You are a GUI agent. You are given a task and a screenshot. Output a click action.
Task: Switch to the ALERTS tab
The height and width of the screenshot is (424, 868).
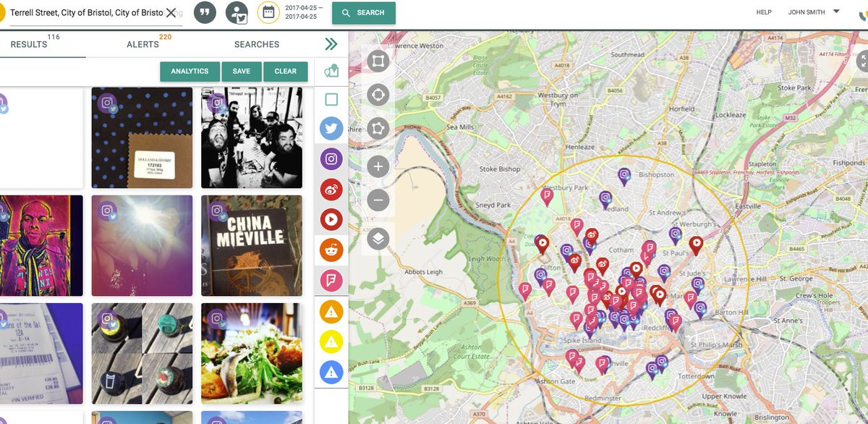pyautogui.click(x=142, y=43)
